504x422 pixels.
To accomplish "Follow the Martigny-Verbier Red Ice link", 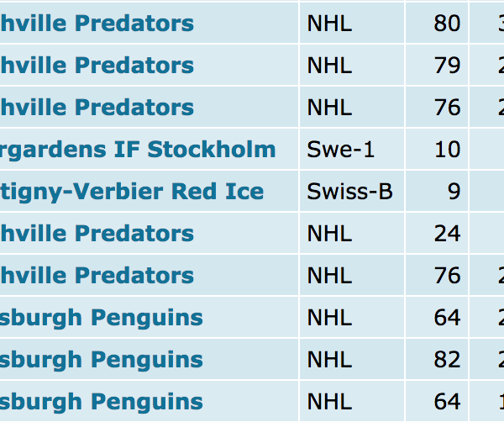I will click(x=132, y=192).
